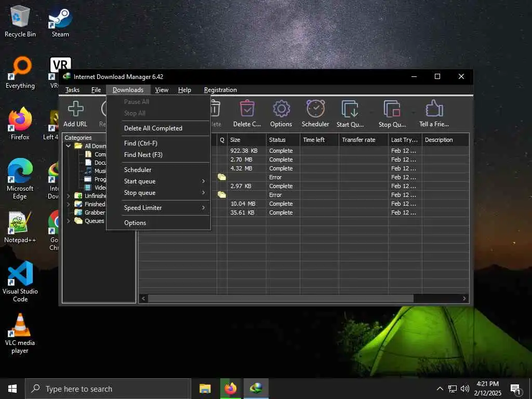Image resolution: width=532 pixels, height=399 pixels.
Task: Open the taskbar clock showing 4:21 PM
Action: (487, 389)
